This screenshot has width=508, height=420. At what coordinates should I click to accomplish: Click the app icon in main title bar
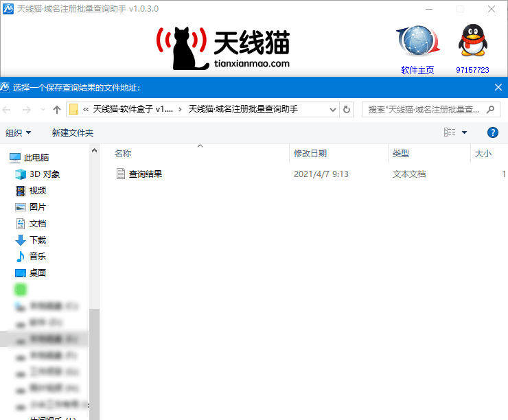tap(8, 9)
